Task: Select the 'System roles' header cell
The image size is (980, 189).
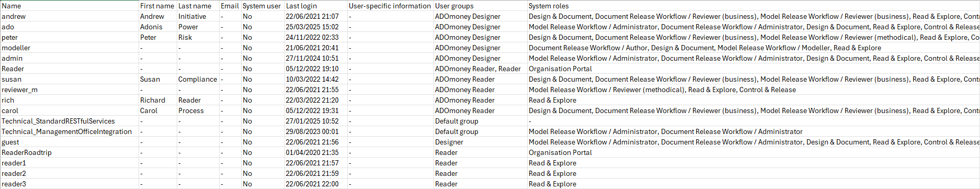Action: pyautogui.click(x=754, y=6)
